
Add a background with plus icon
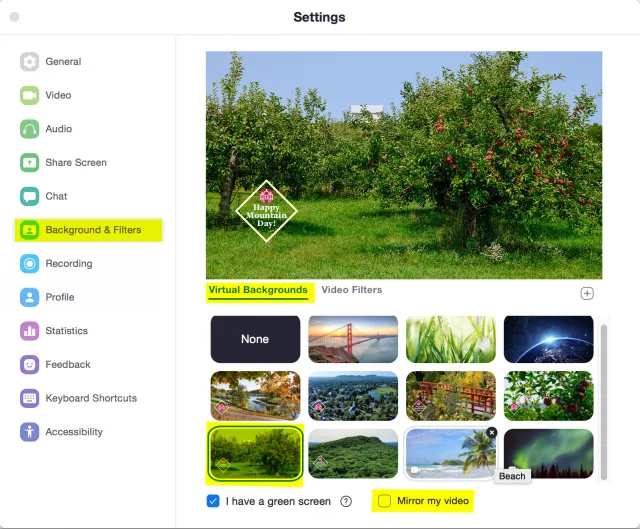[587, 293]
